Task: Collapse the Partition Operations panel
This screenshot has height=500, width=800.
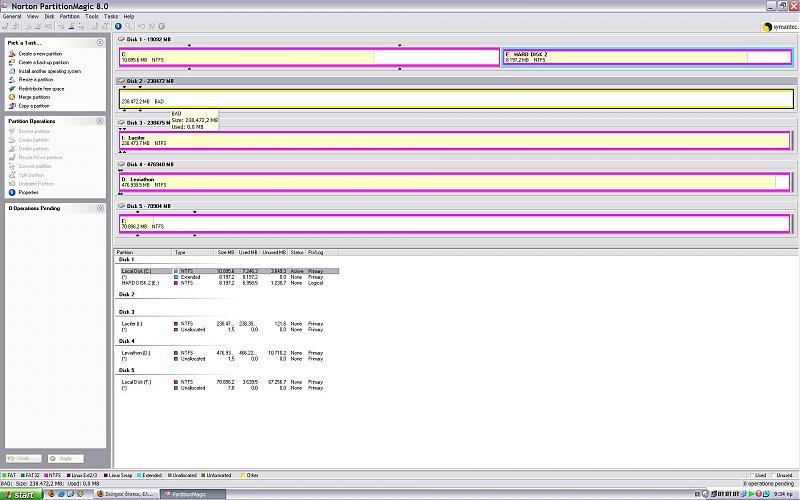Action: point(100,121)
